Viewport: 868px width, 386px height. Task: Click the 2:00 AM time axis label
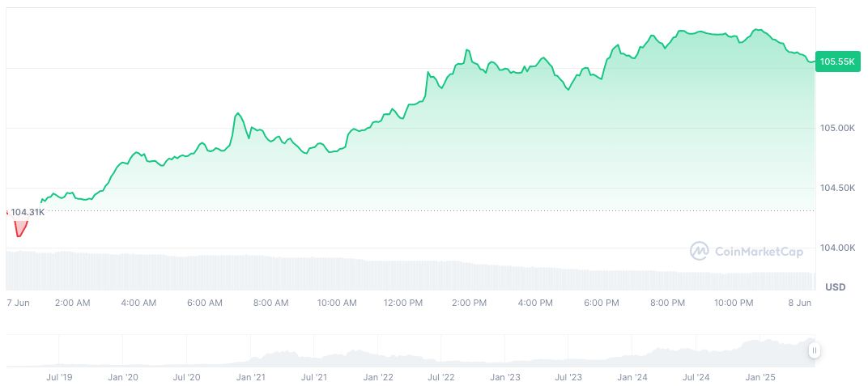(x=72, y=303)
